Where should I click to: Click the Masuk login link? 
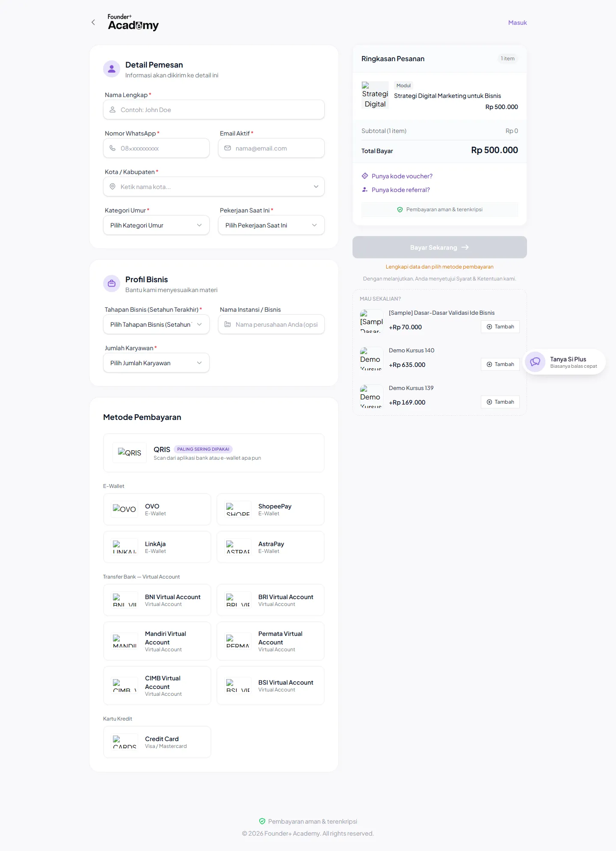click(x=518, y=23)
